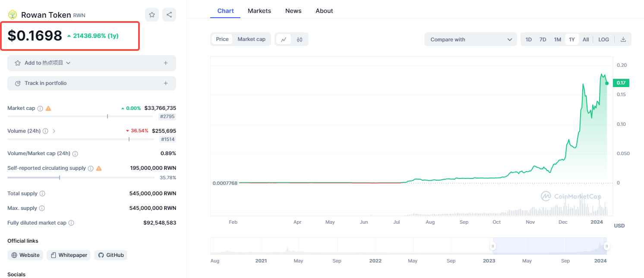
Task: Click the market cap rank progress bar
Action: (80, 116)
